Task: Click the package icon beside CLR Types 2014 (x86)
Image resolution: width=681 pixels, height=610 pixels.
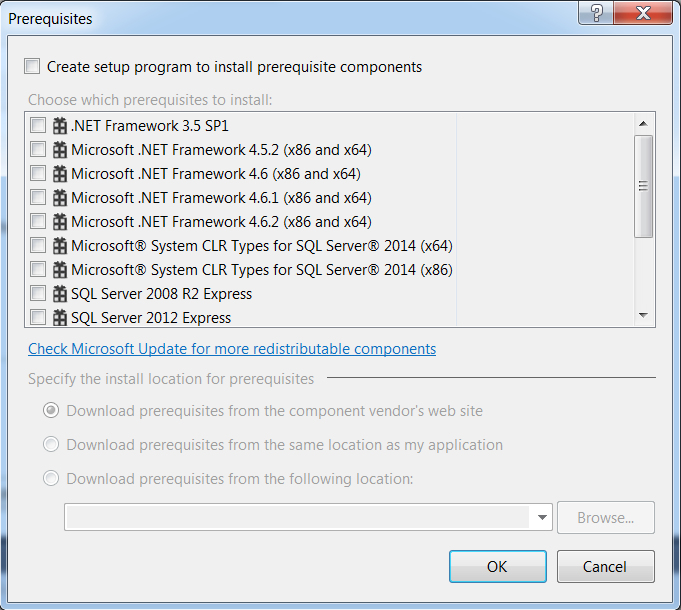Action: pos(60,270)
